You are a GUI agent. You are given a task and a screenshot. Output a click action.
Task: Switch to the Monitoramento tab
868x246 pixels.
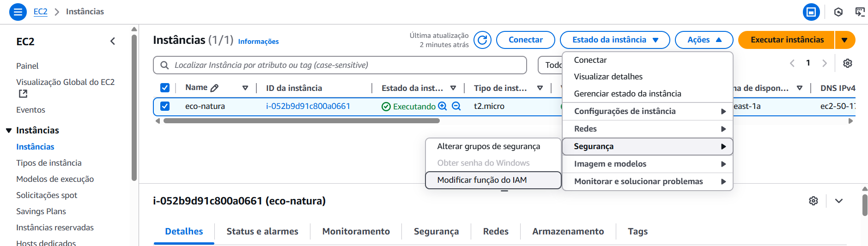click(x=356, y=231)
